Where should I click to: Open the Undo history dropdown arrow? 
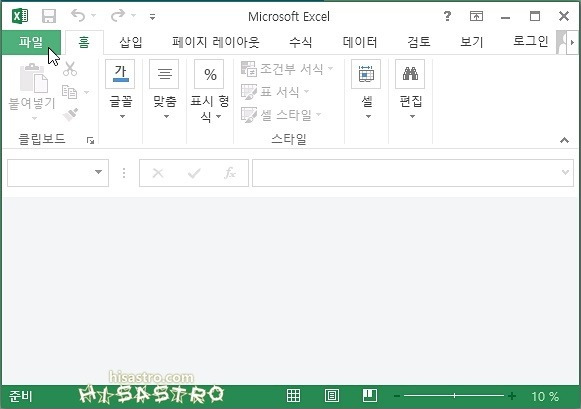coord(93,16)
